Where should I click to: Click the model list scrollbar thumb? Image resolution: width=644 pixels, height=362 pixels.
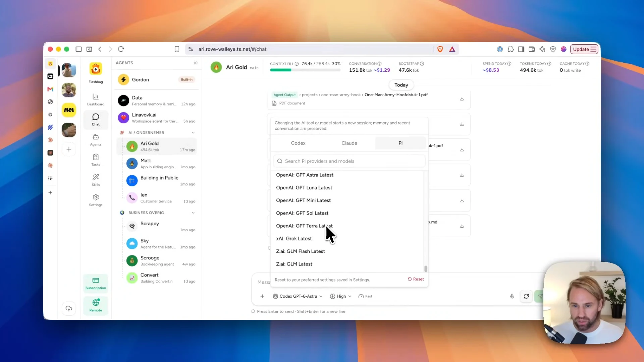426,269
